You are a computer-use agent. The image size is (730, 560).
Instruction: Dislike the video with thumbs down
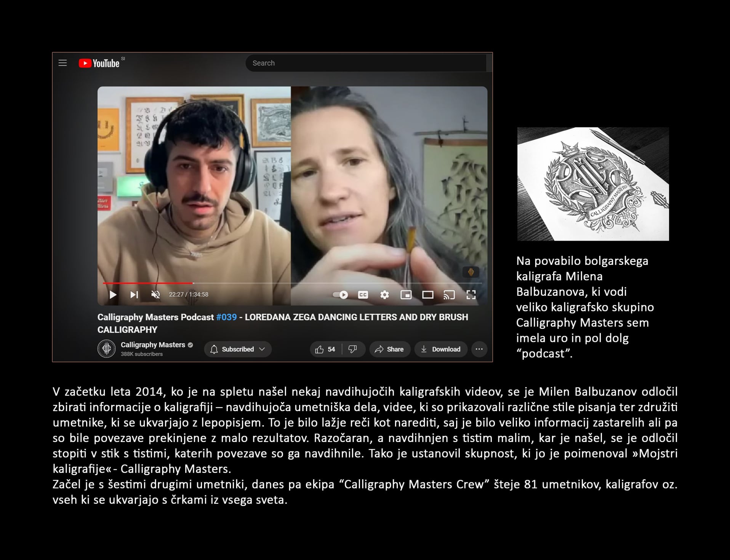tap(353, 349)
